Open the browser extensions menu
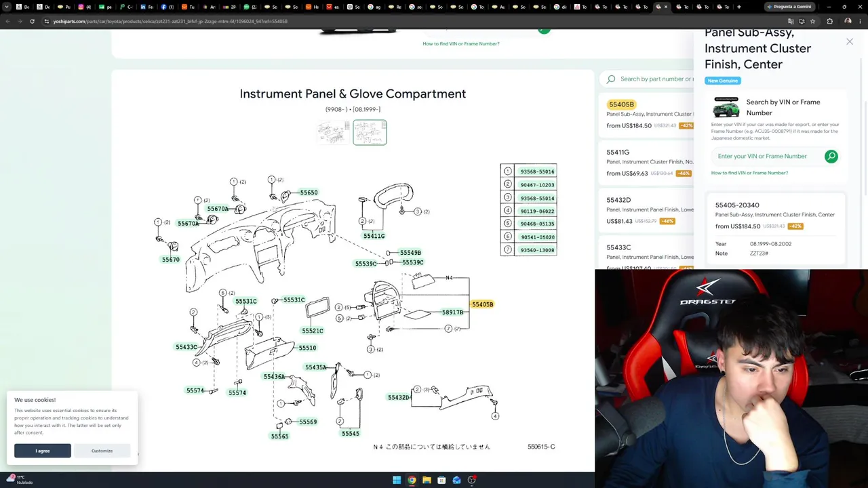 830,21
